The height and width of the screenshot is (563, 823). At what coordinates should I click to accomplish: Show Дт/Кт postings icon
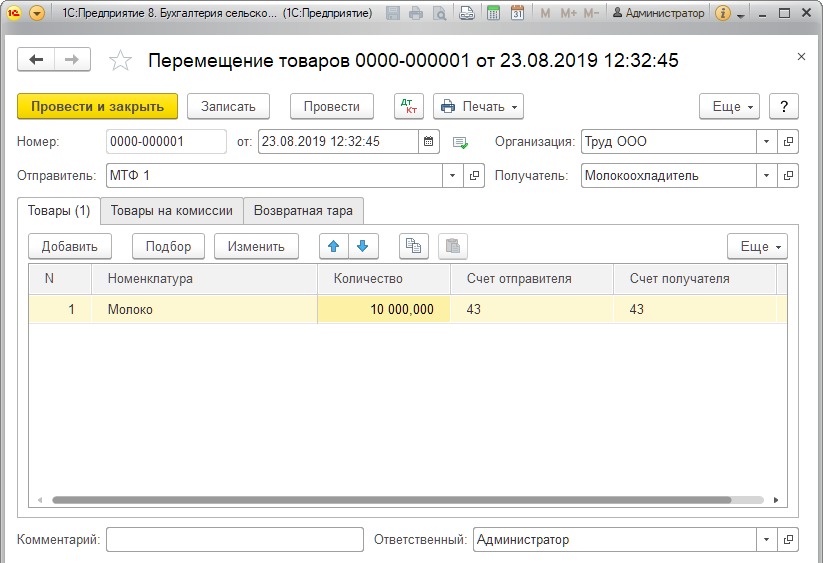(409, 107)
